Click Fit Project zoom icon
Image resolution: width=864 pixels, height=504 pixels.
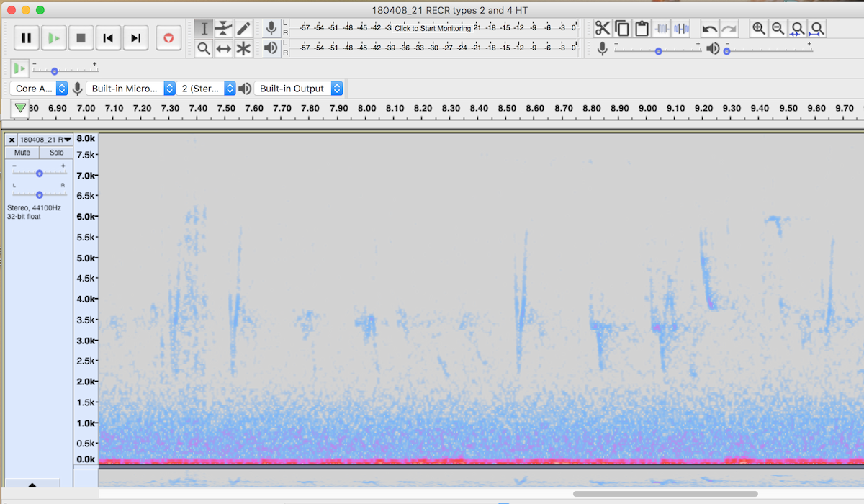816,29
